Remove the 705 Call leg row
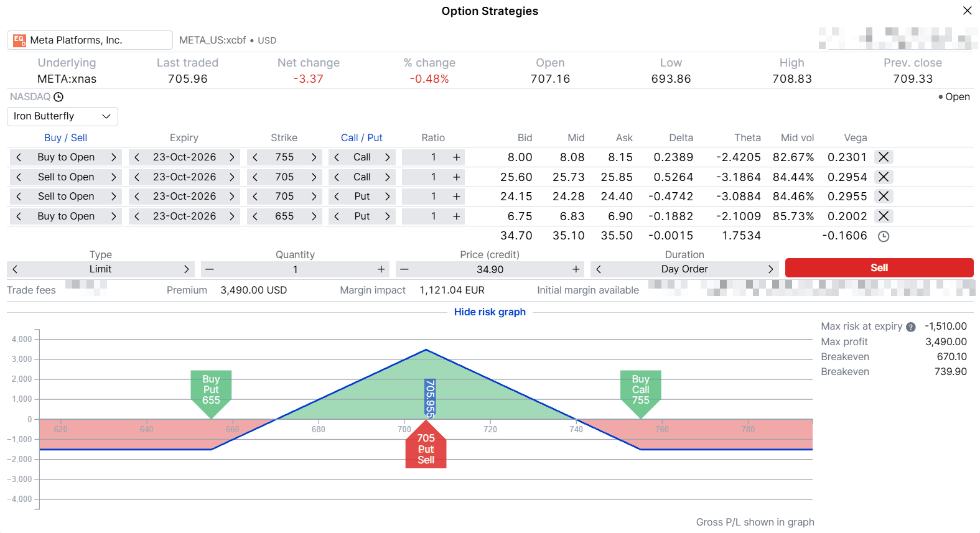This screenshot has height=533, width=980. pos(884,177)
